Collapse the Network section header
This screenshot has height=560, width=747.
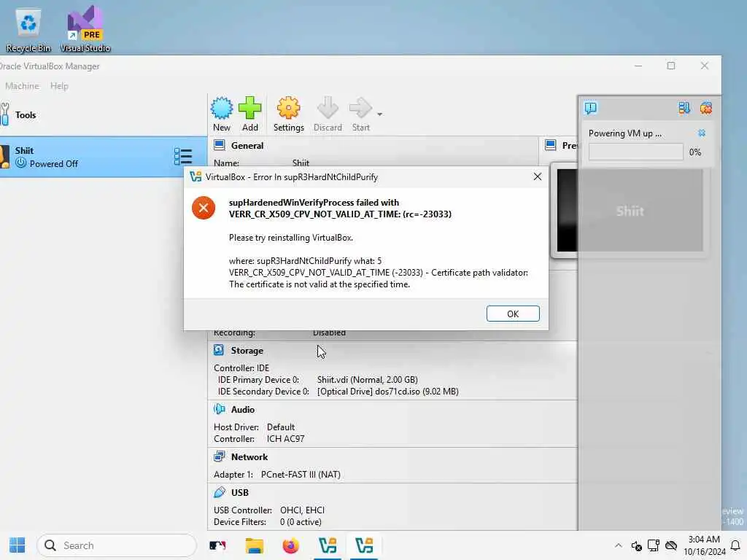pyautogui.click(x=249, y=457)
